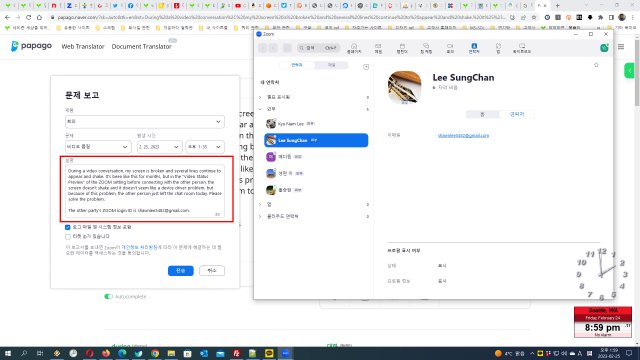Open the Zoom Meetings camera icon

450,48
